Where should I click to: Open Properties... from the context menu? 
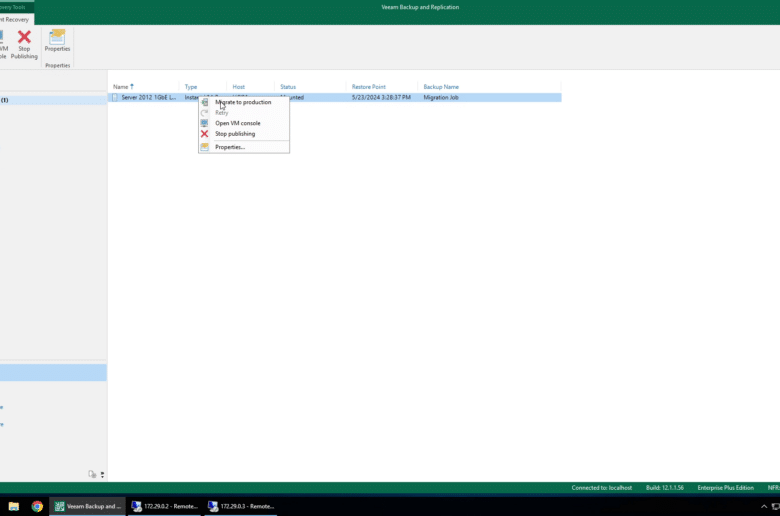coord(230,147)
